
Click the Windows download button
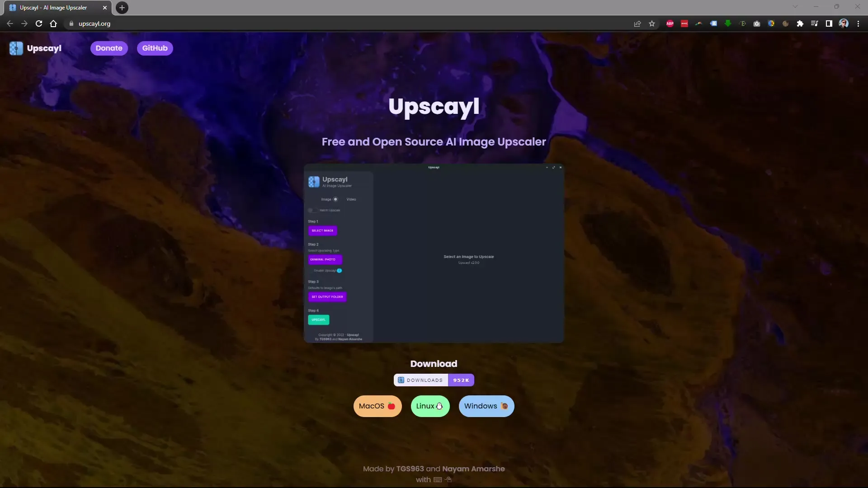(x=486, y=406)
